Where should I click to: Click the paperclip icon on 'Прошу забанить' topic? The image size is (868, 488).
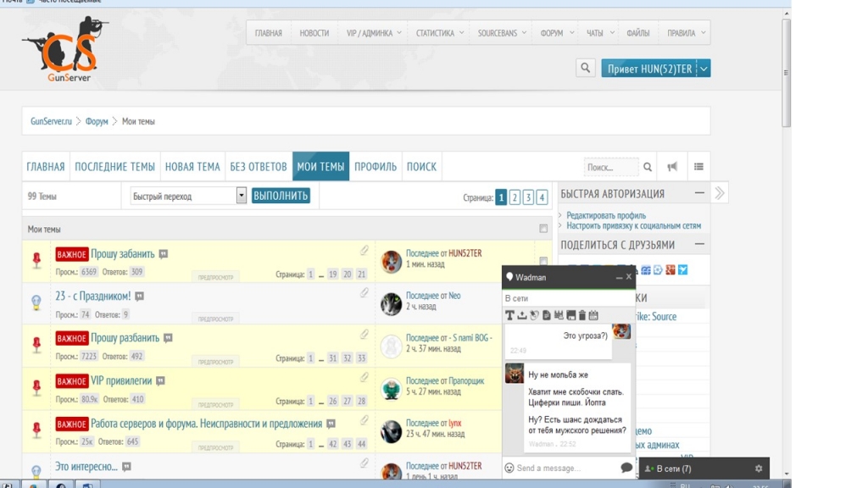364,251
